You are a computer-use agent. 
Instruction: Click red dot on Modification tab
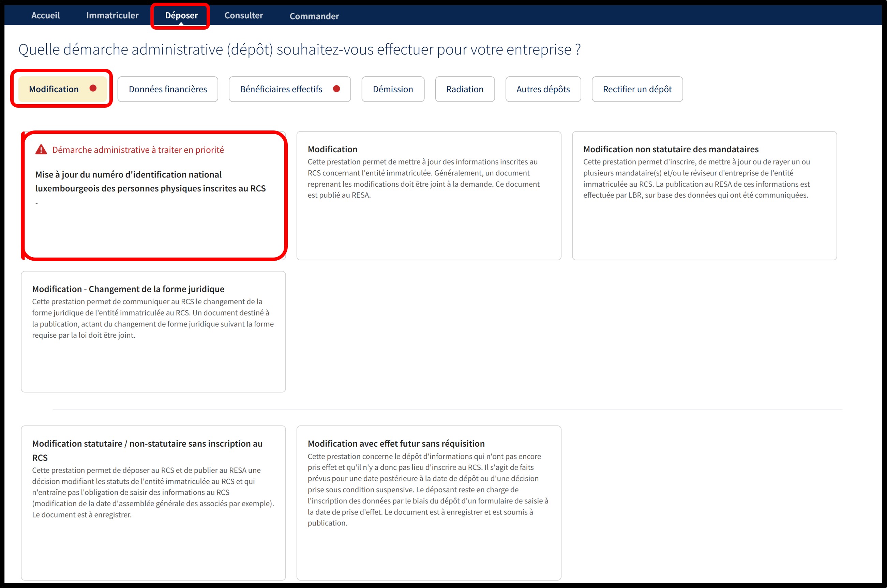(93, 88)
